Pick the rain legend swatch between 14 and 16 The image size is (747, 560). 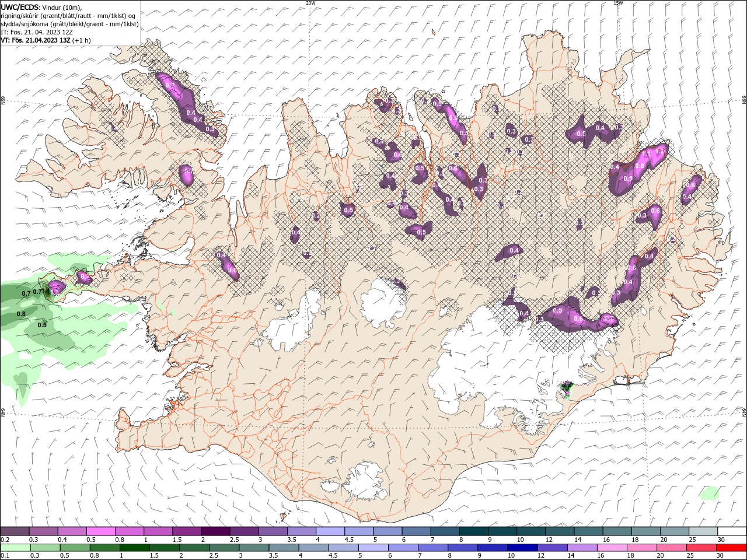(581, 548)
